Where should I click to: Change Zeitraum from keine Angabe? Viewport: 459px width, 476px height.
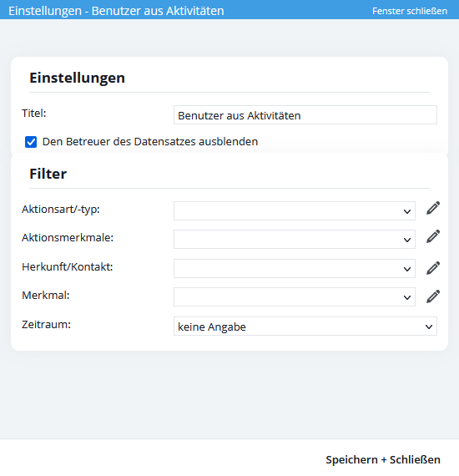(305, 327)
